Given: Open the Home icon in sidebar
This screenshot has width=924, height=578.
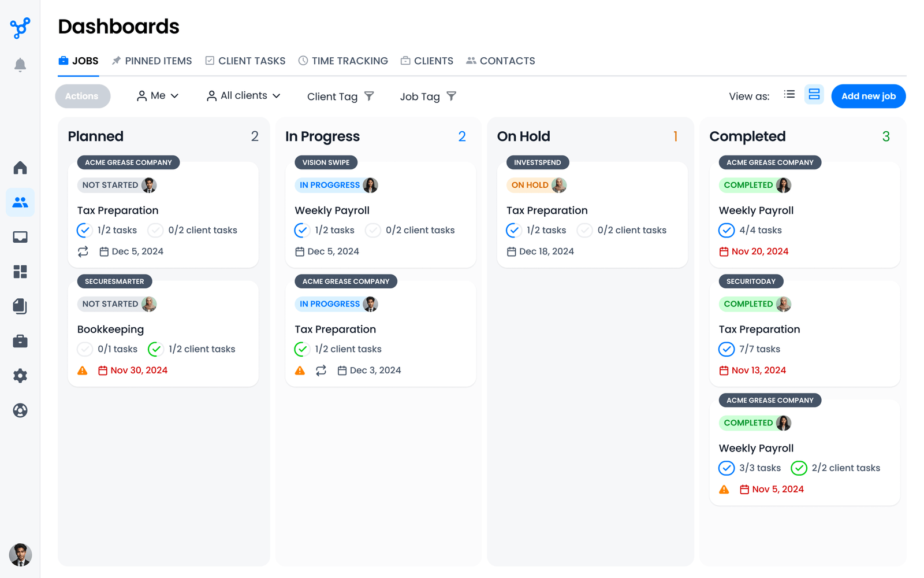Looking at the screenshot, I should 20,168.
